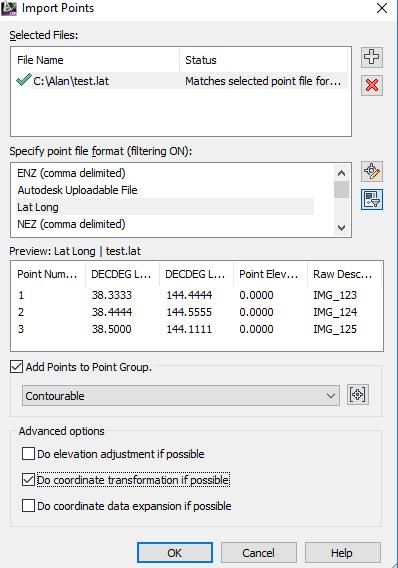Open the Contourable point group dropdown
The image size is (398, 568).
181,396
